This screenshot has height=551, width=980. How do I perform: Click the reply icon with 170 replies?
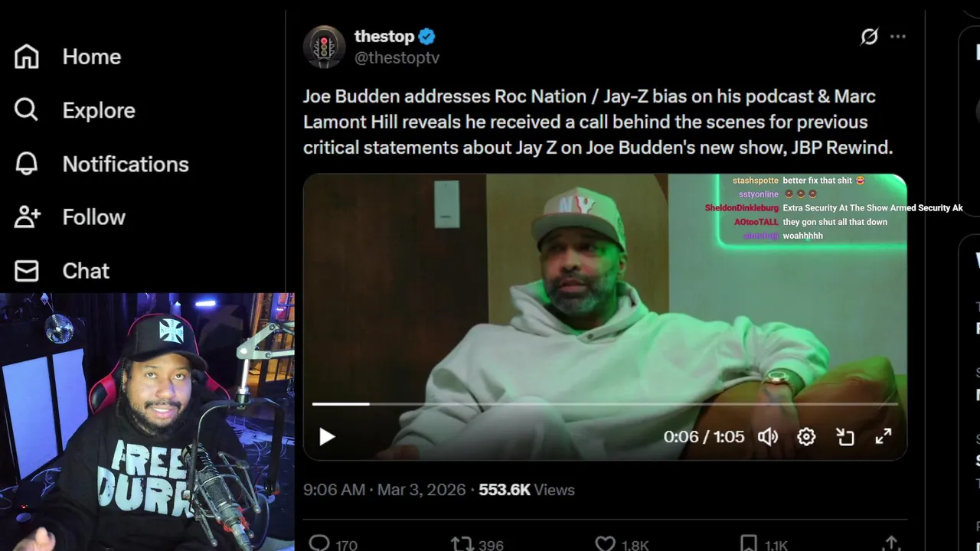(320, 544)
